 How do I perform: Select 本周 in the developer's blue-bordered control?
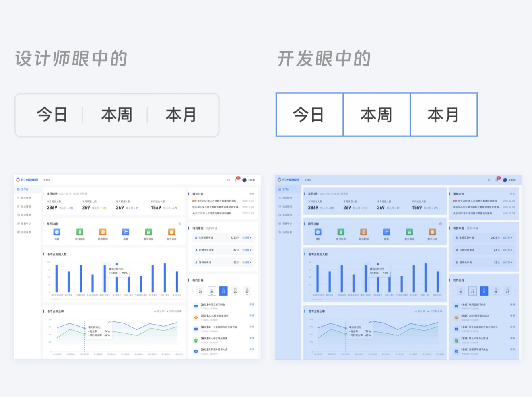376,115
